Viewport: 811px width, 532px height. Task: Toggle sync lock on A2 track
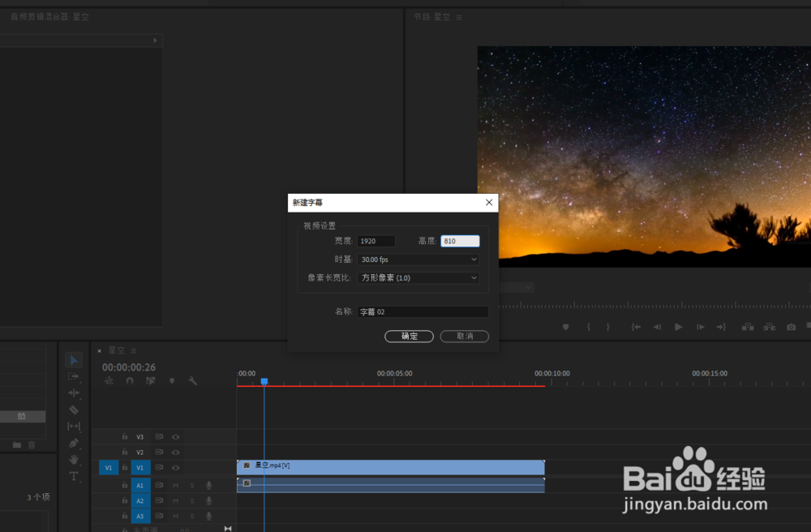pos(159,501)
